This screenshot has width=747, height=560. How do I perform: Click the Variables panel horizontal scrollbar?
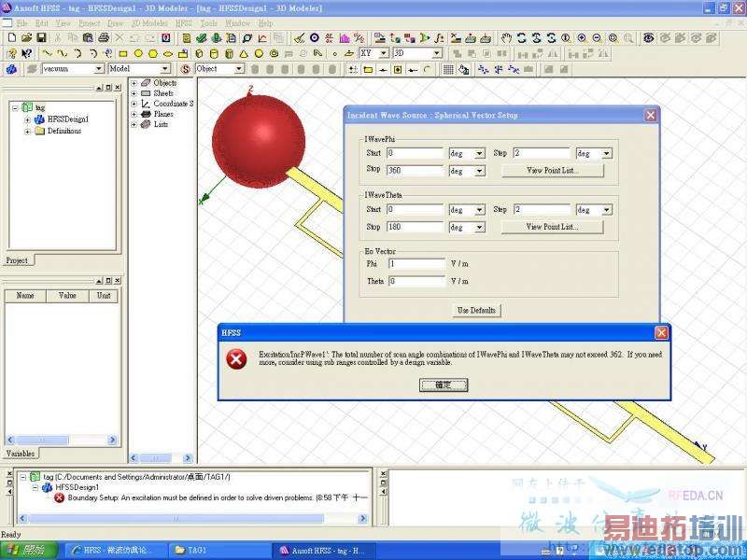(x=61, y=440)
